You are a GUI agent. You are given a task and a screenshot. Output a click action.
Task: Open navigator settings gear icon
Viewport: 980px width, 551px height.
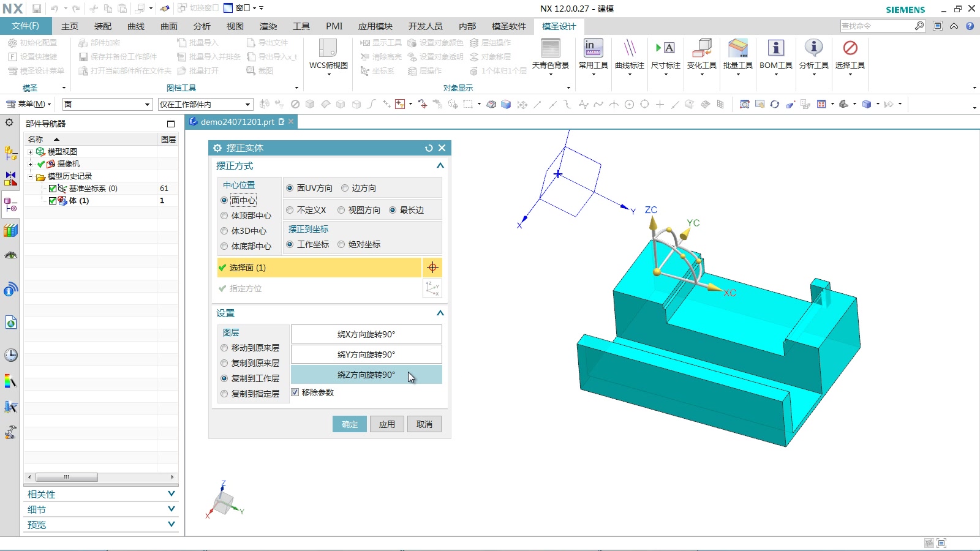pyautogui.click(x=9, y=122)
